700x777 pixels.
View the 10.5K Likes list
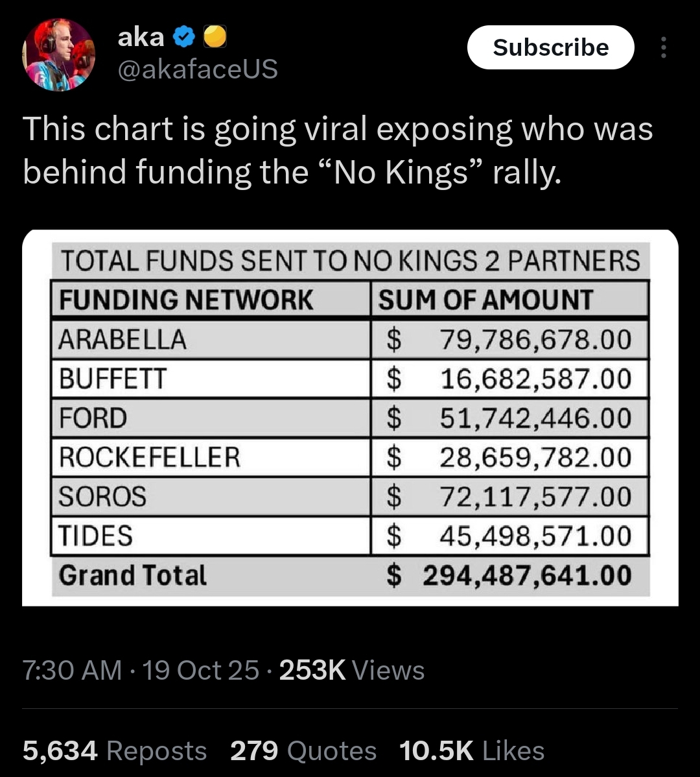[472, 750]
